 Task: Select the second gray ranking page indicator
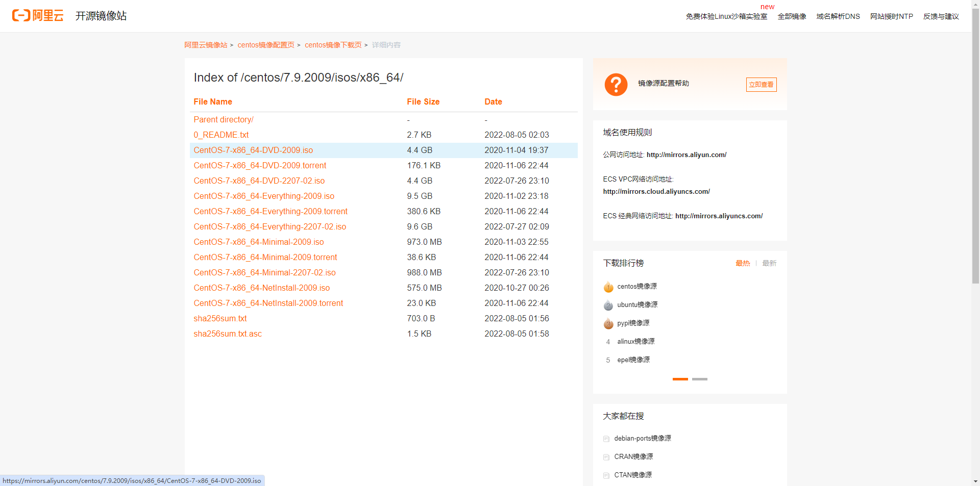[700, 379]
